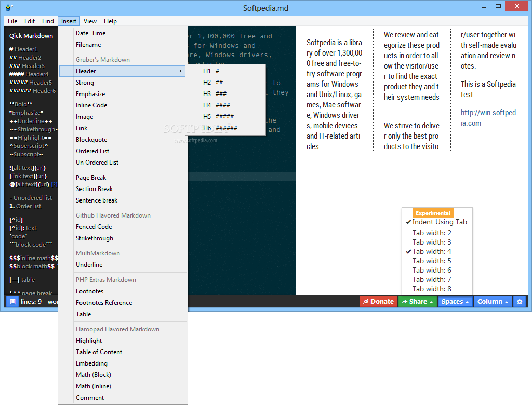Insert Table of Content
Image resolution: width=532 pixels, height=405 pixels.
[x=123, y=352]
